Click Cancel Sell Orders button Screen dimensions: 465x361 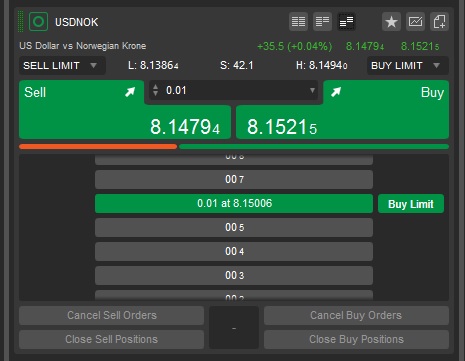112,315
